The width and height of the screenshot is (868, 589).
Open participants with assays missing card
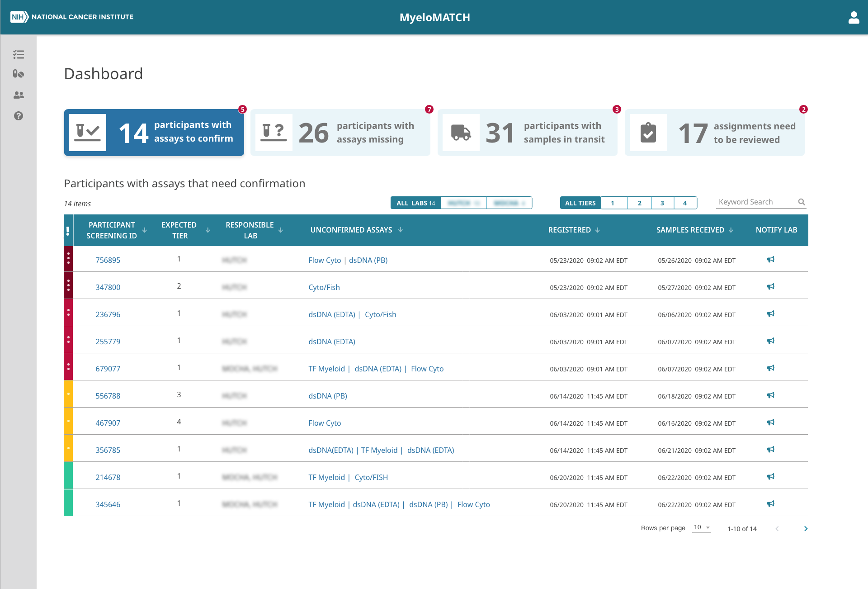pos(340,133)
